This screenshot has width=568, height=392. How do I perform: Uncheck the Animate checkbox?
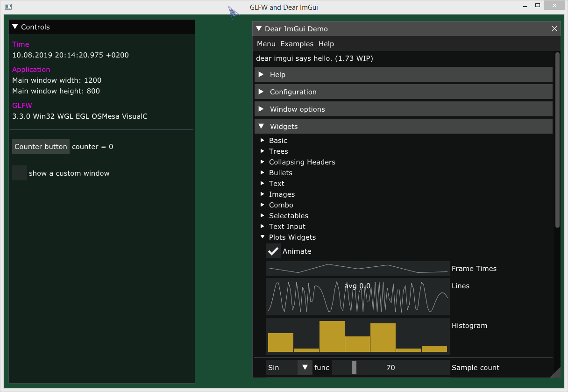coord(273,251)
